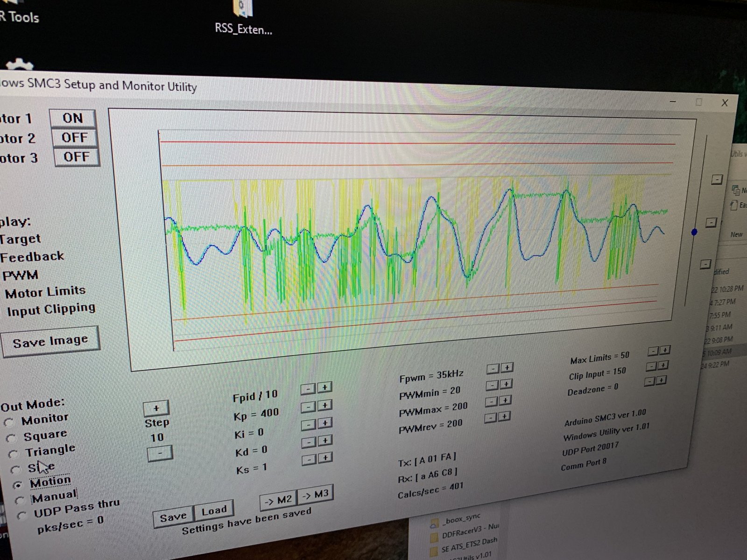
Task: Raise PWMmax with its plus button
Action: pos(506,400)
